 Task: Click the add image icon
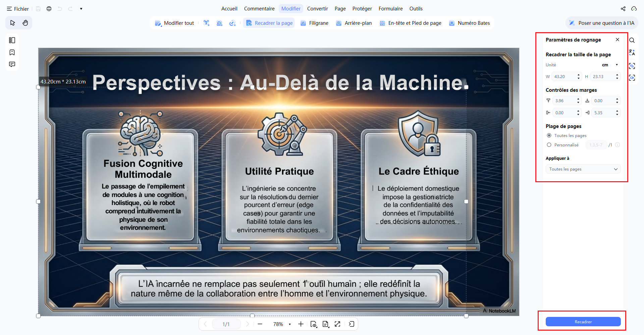[219, 23]
